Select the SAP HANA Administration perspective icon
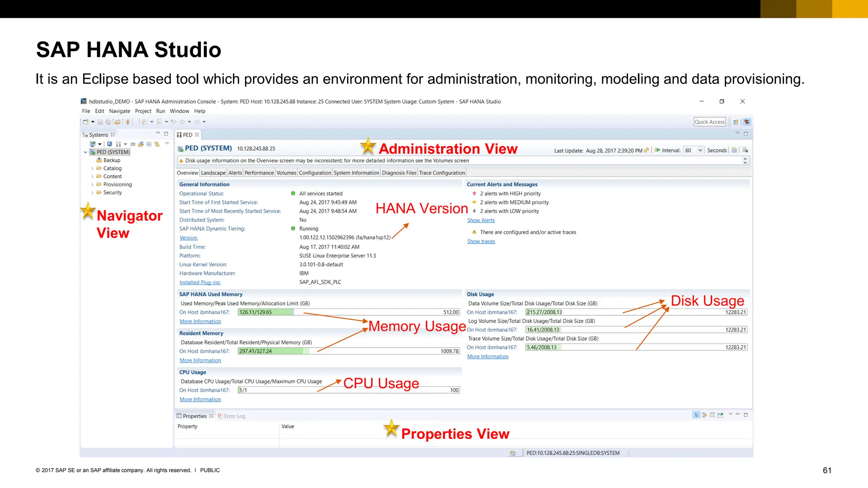Screen dimensions: 868x488 coord(747,122)
